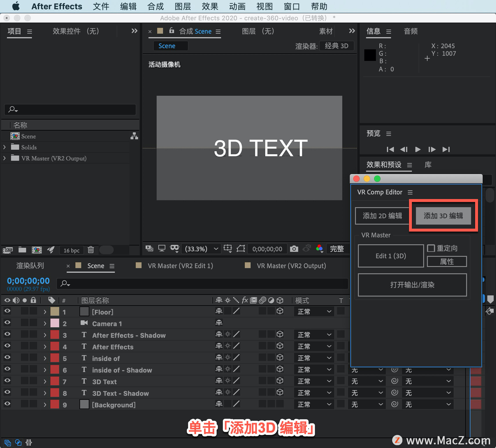Image resolution: width=496 pixels, height=448 pixels.
Task: Hide the 3D Text layer
Action: 7,380
